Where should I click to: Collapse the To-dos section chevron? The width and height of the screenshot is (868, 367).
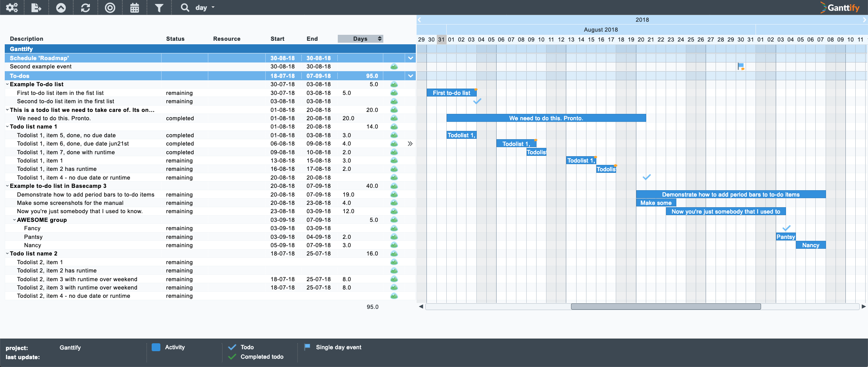point(411,76)
